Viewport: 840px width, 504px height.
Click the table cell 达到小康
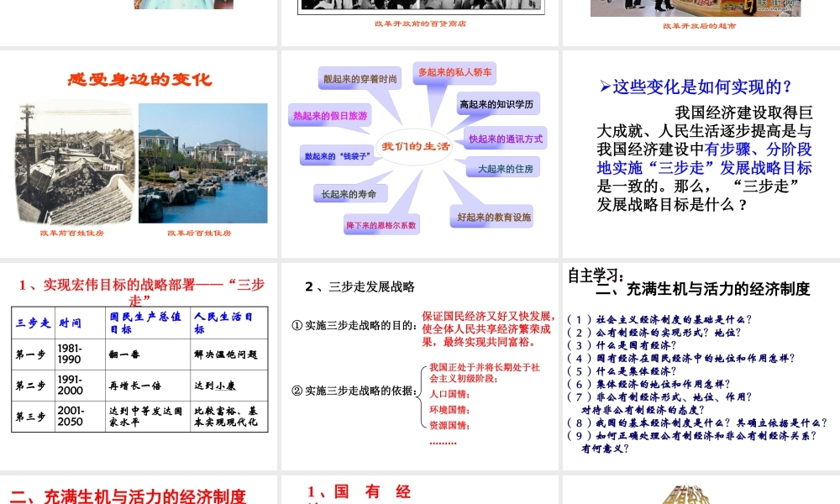[x=229, y=385]
